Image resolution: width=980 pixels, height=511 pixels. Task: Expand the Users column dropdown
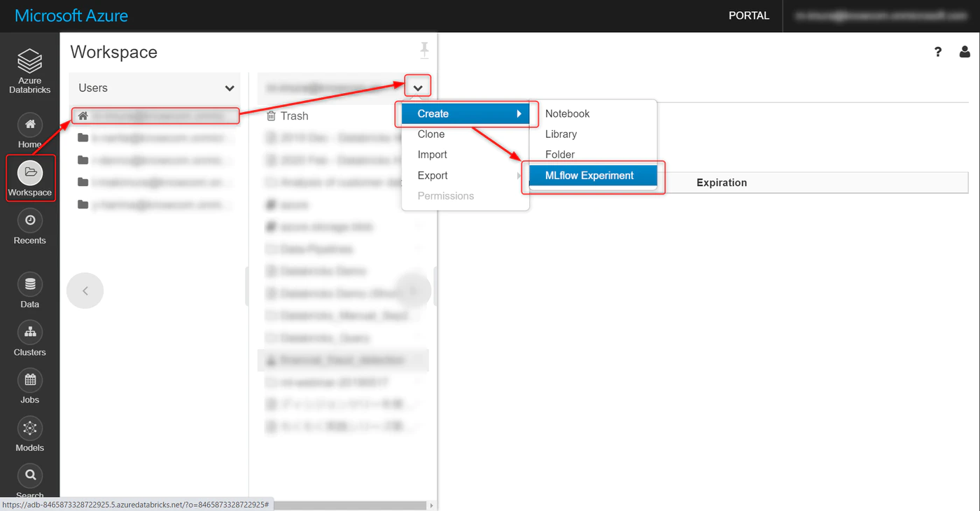click(229, 88)
